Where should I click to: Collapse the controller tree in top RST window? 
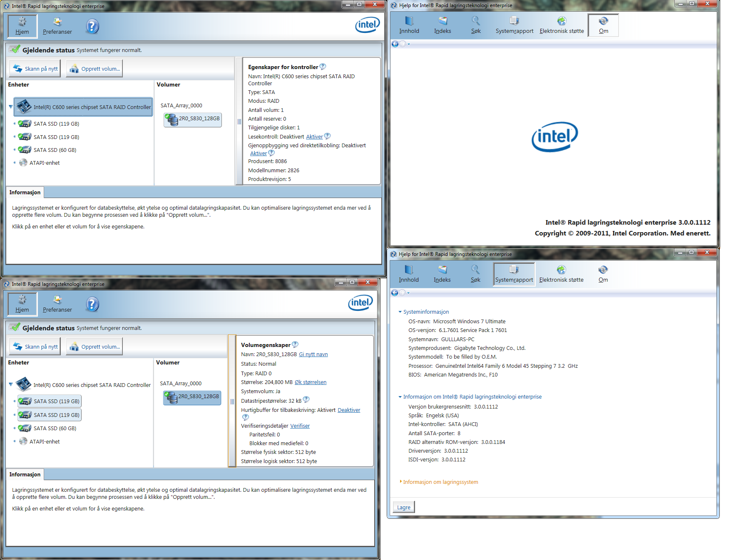click(10, 107)
